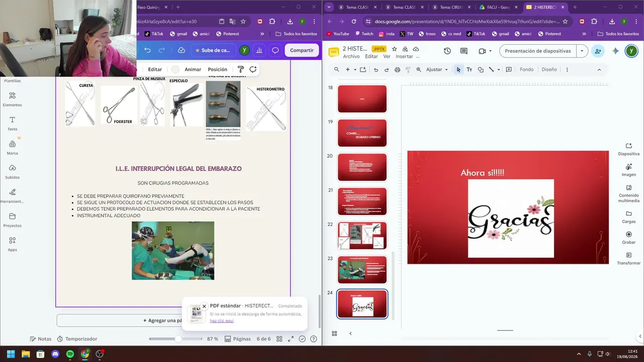Click Fondo button in Slides toolbar

pos(527,69)
